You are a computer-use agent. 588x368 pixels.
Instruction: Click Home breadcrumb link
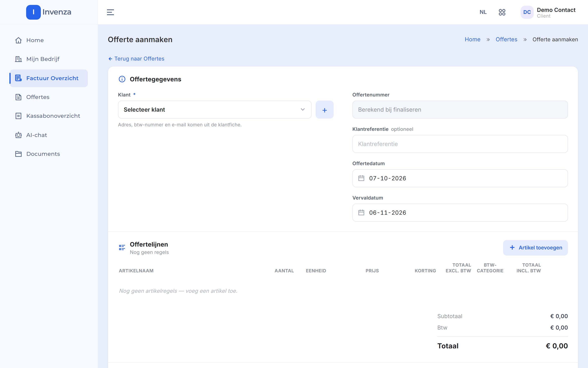[x=472, y=39]
